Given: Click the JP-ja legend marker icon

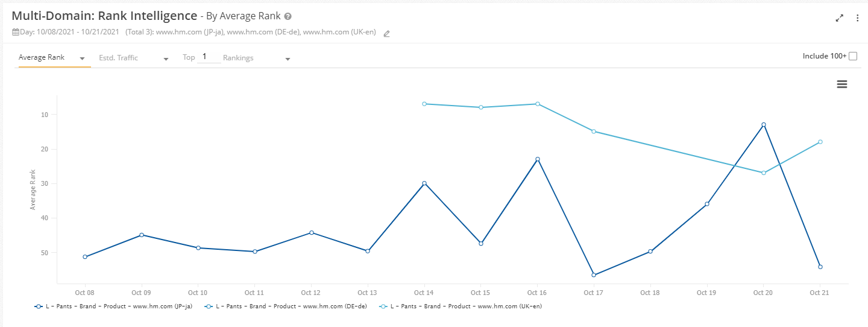Looking at the screenshot, I should (39, 306).
